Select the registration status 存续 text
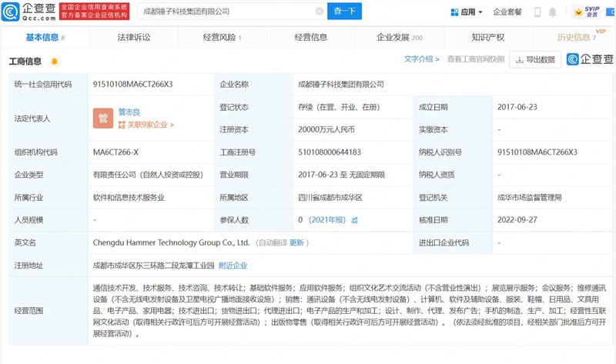Viewport: 616px width, 364px height. point(339,107)
